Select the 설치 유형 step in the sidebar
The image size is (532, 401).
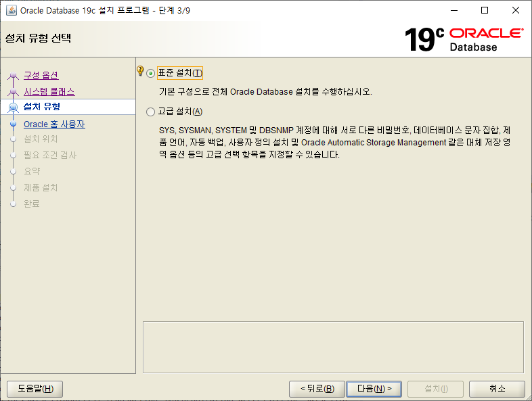pos(68,107)
